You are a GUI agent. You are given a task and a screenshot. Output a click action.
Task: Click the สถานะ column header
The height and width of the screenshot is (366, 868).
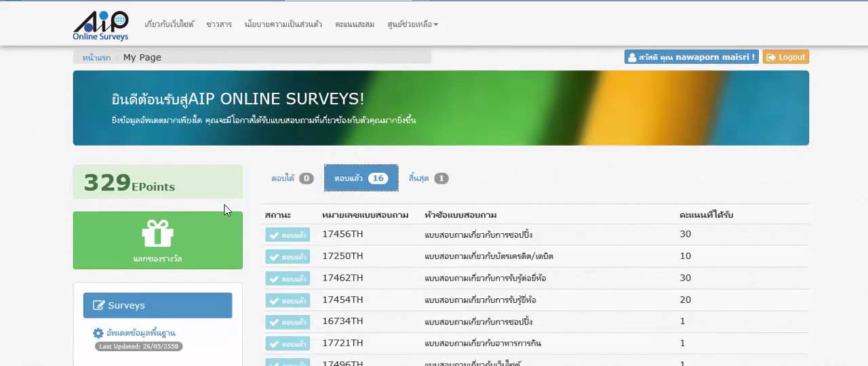click(x=278, y=215)
